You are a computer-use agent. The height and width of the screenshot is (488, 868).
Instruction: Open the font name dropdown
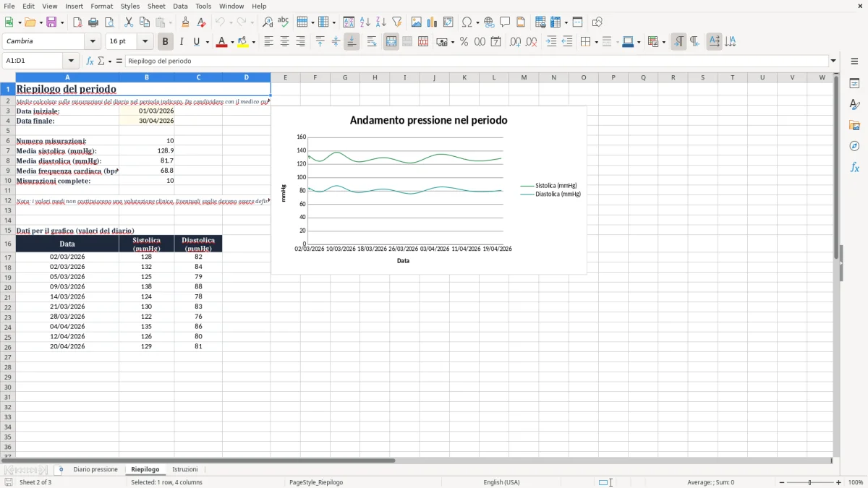pos(93,42)
